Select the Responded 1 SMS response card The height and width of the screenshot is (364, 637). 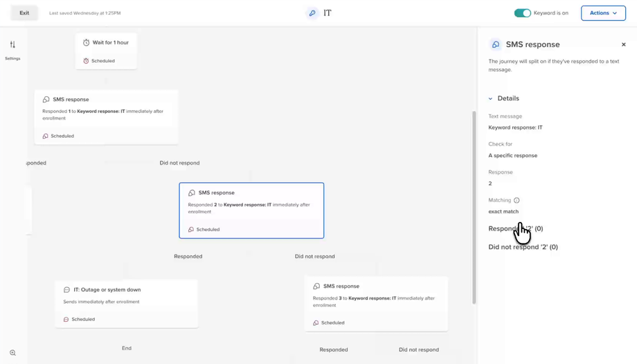coord(107,118)
